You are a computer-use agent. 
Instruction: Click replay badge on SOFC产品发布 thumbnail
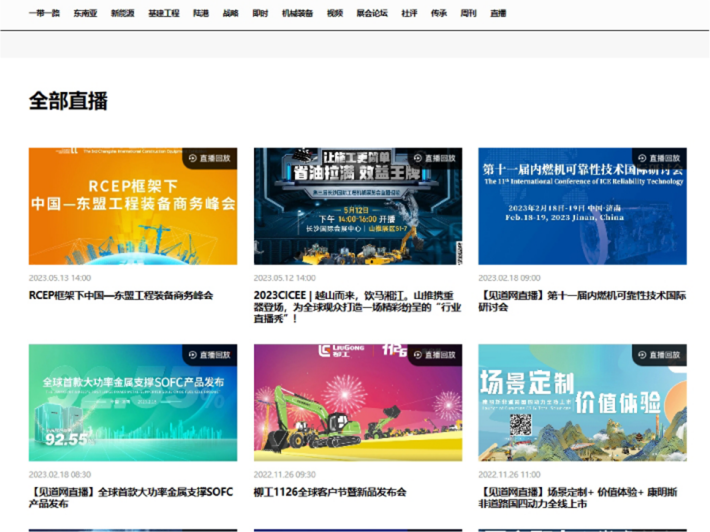[x=209, y=354]
